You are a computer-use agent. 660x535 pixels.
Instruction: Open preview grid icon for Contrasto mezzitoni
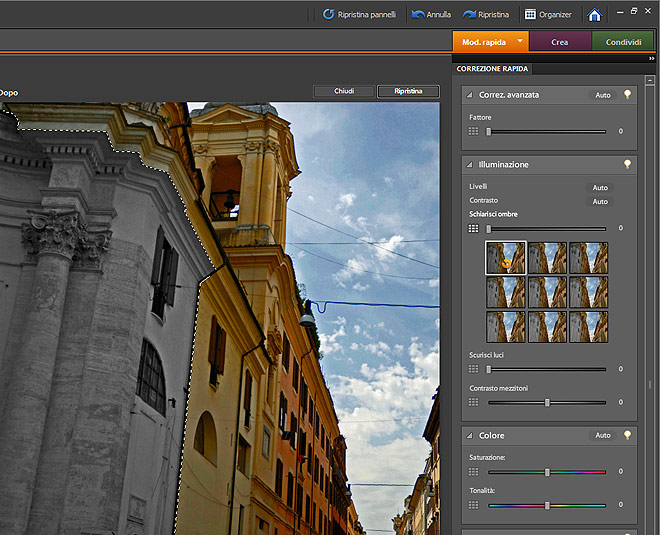point(474,402)
